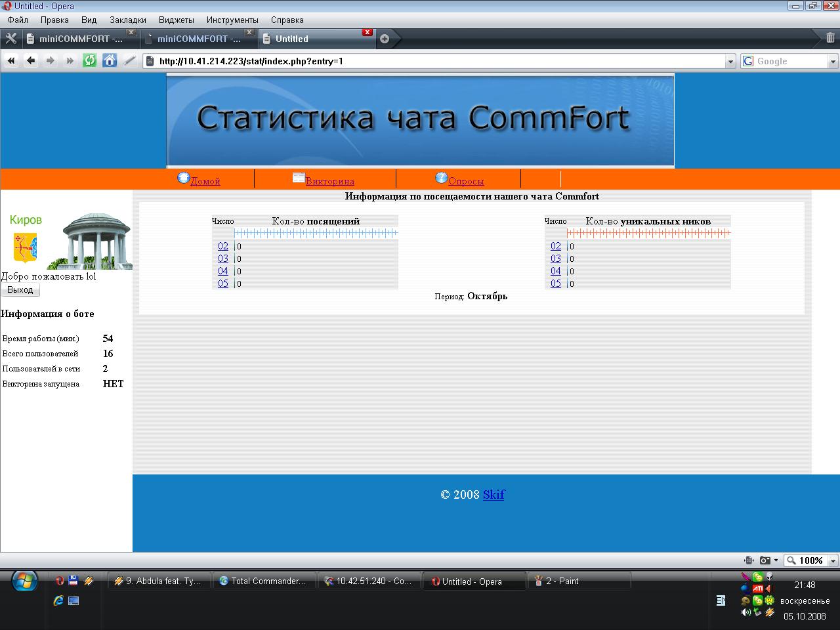Open the Викторина link
840x630 pixels.
click(x=329, y=181)
